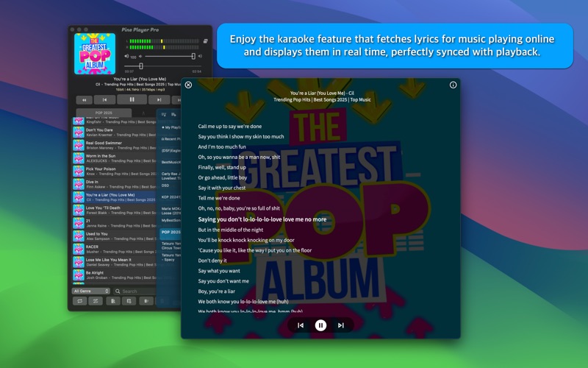Pause the song in main player
The image size is (588, 368).
[132, 99]
